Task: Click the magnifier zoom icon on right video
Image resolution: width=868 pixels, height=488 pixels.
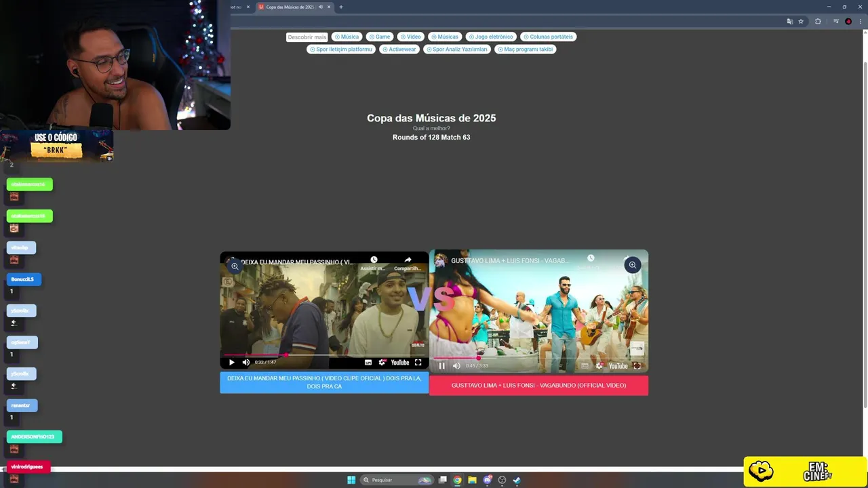Action: tap(632, 265)
